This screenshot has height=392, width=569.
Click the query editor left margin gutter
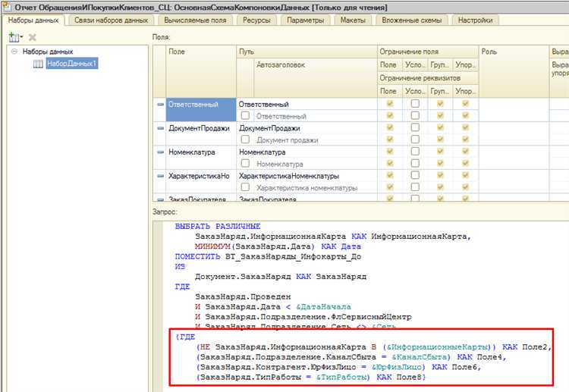click(158, 306)
